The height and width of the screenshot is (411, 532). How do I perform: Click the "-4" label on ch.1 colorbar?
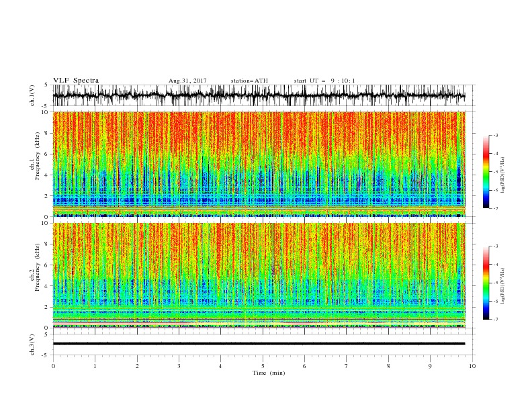coord(496,154)
